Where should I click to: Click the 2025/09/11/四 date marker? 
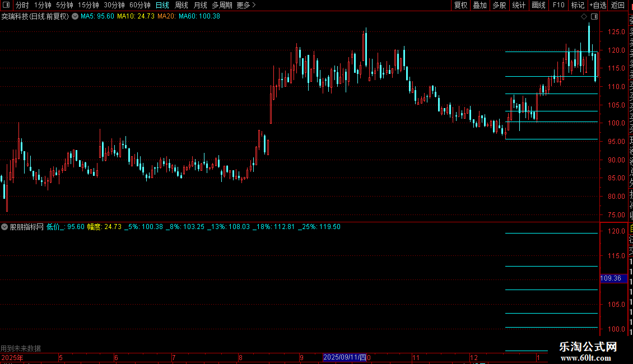[x=345, y=357]
